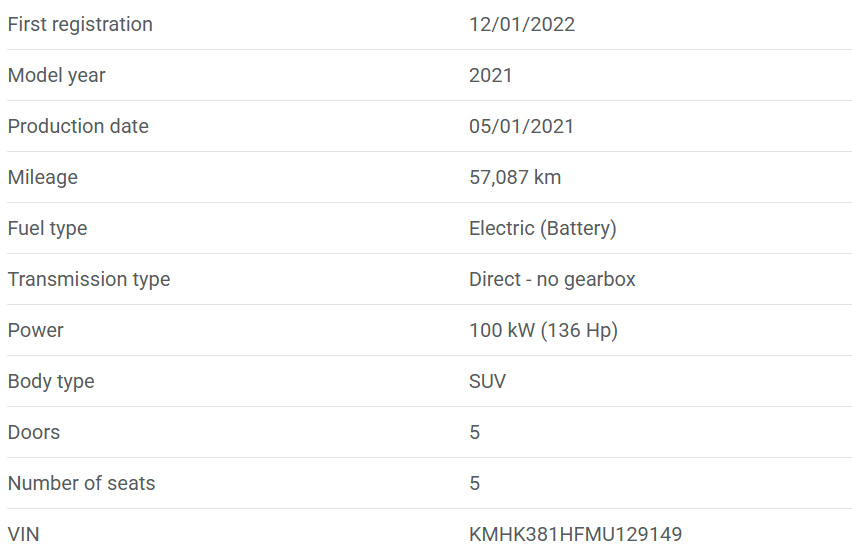Viewport: 852px width, 558px height.
Task: Click the VIN label
Action: tap(24, 534)
